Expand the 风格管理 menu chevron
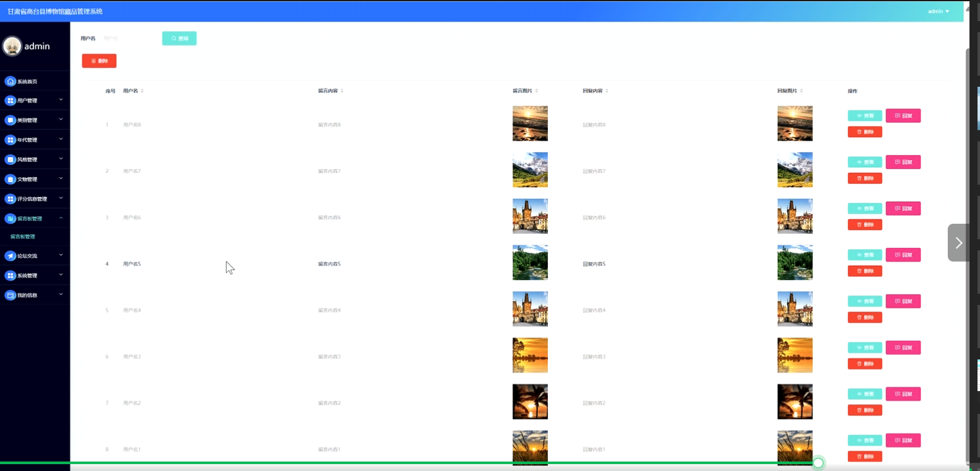 [x=61, y=159]
